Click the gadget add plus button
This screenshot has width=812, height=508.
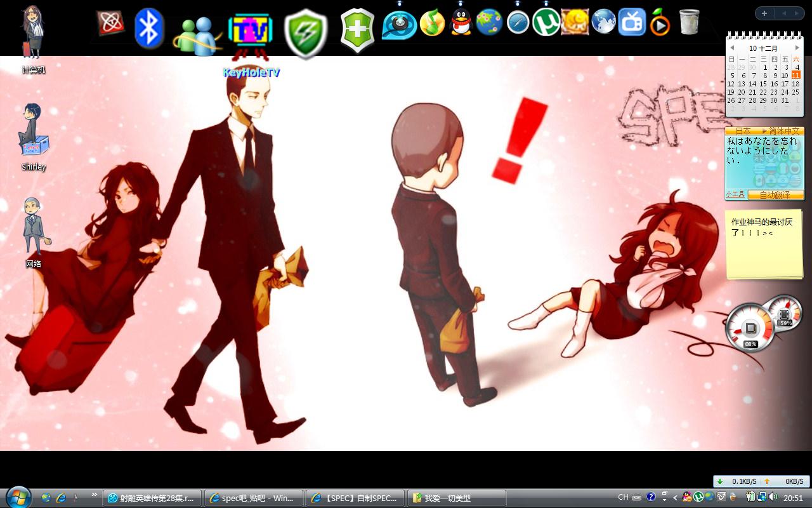click(x=764, y=13)
